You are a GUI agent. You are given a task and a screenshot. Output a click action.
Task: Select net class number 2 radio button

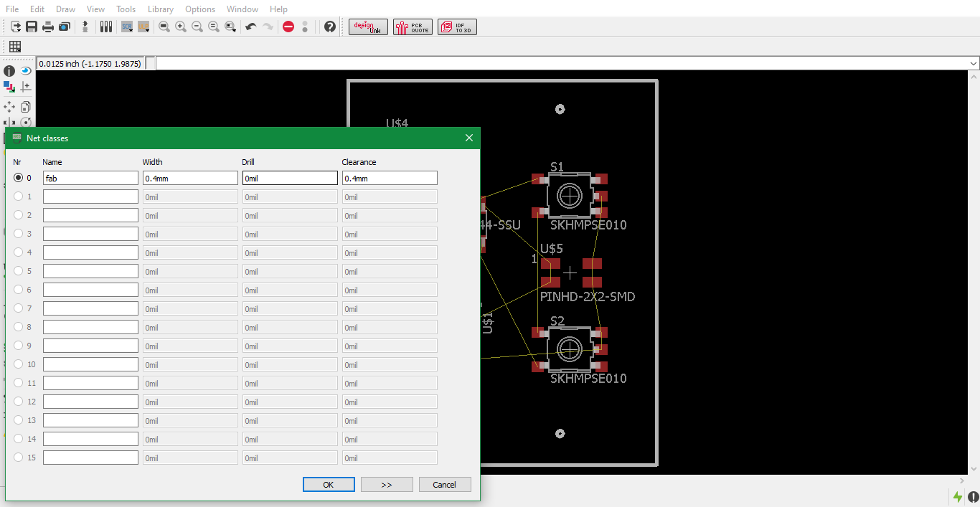(18, 215)
